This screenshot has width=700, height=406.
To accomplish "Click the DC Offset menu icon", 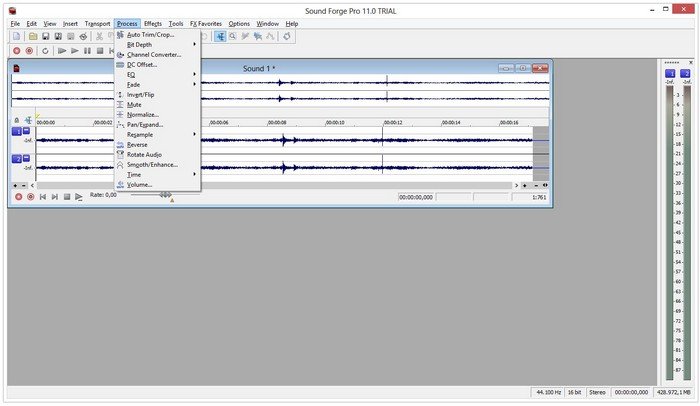I will pyautogui.click(x=120, y=65).
